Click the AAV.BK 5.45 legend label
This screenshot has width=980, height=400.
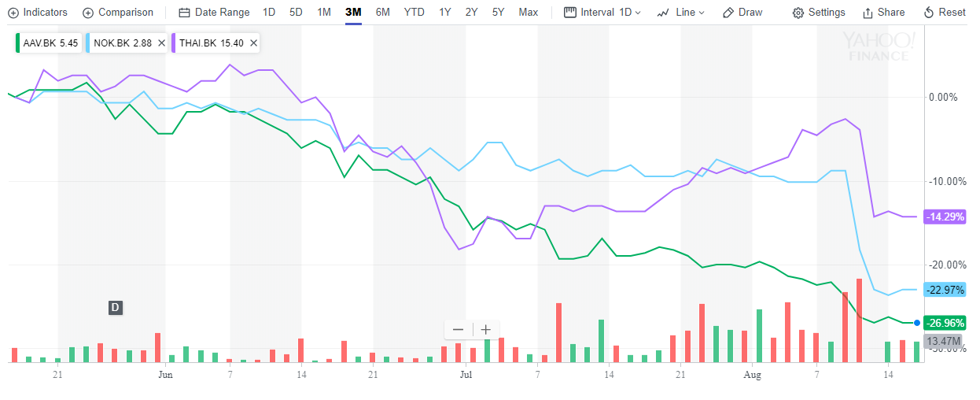pos(50,43)
